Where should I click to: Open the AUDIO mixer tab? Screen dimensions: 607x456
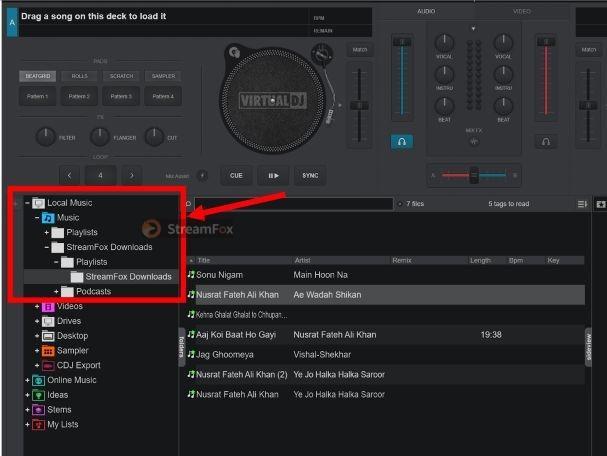[x=426, y=11]
